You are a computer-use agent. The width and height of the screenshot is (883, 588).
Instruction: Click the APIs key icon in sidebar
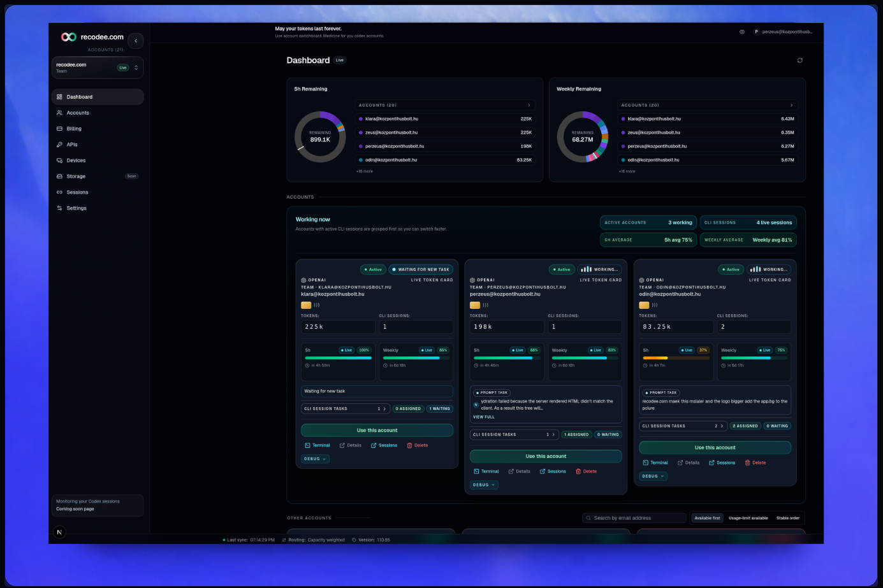(59, 145)
